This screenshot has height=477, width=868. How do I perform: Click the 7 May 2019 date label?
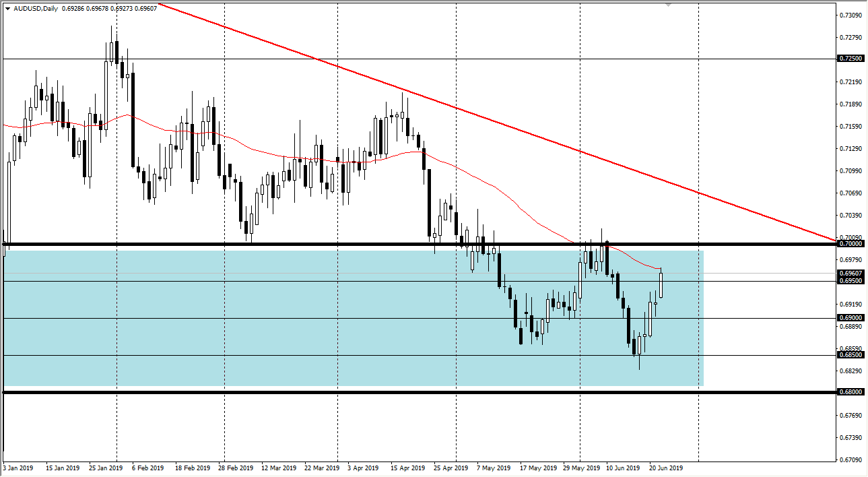(x=494, y=468)
